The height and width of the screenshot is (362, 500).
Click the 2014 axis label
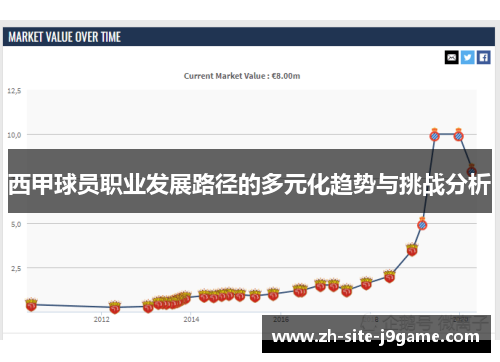click(x=191, y=319)
